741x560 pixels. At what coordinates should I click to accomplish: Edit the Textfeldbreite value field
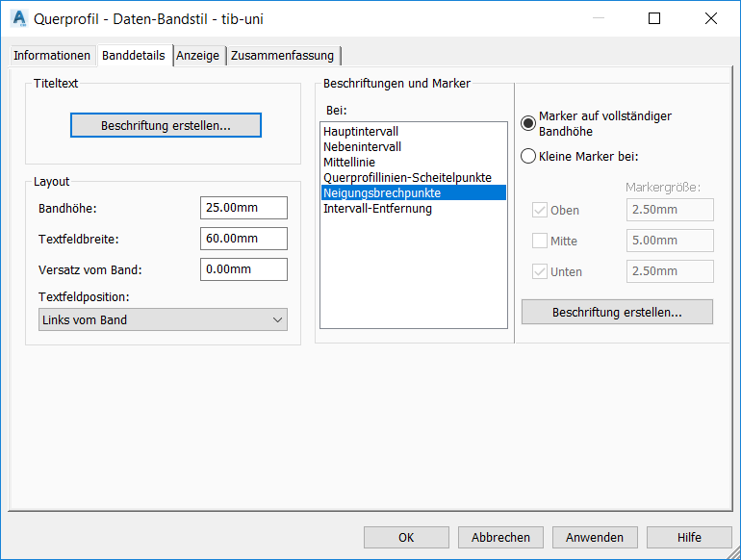[243, 239]
